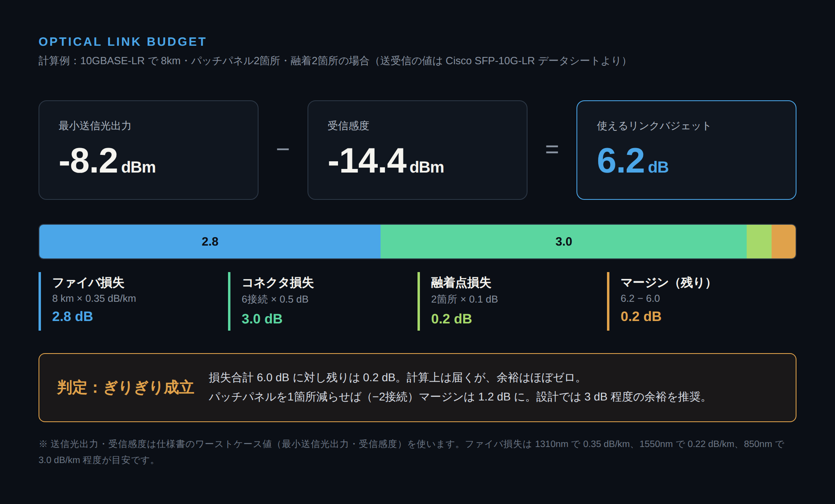Click the 3.0 dB connector loss value
This screenshot has width=835, height=504.
click(x=262, y=319)
